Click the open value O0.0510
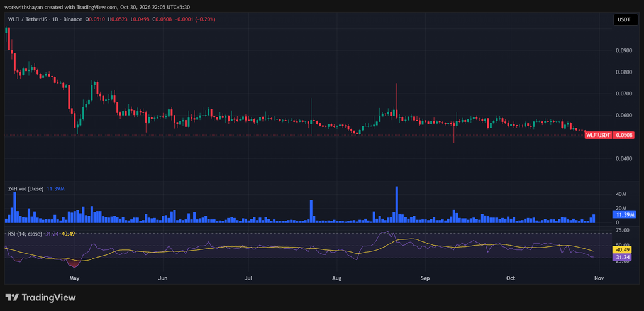Screen dimensions: 644x311 (x=94, y=19)
